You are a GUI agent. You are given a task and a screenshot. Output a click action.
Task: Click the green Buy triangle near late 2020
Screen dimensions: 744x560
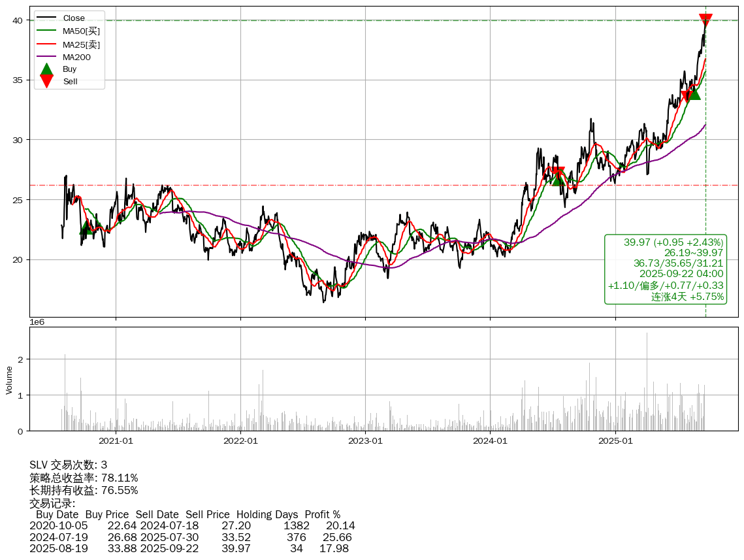pyautogui.click(x=86, y=227)
